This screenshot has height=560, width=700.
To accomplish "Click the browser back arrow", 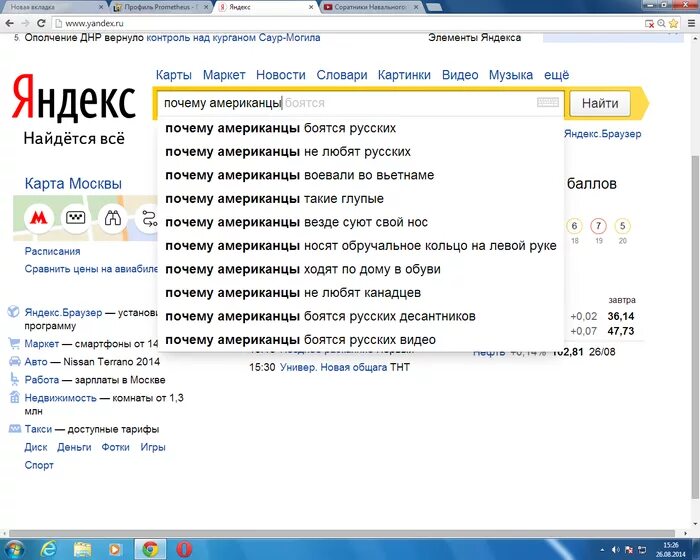I will (x=9, y=23).
